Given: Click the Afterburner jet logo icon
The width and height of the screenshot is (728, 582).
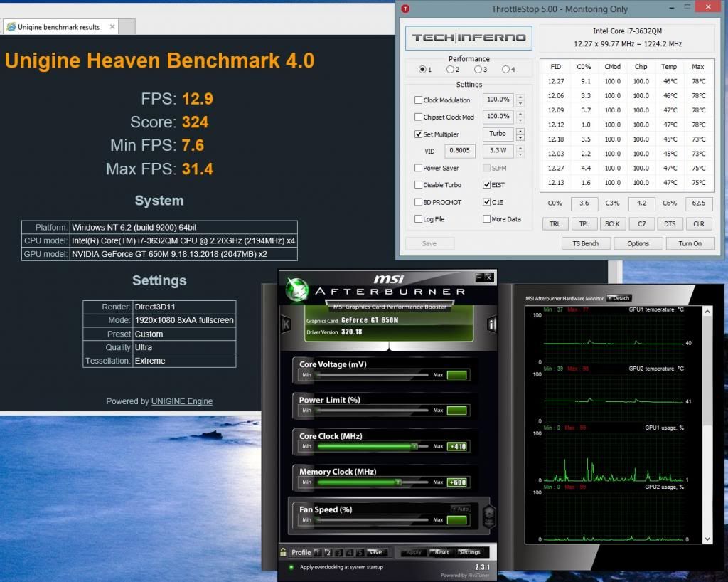Looking at the screenshot, I should coord(296,289).
